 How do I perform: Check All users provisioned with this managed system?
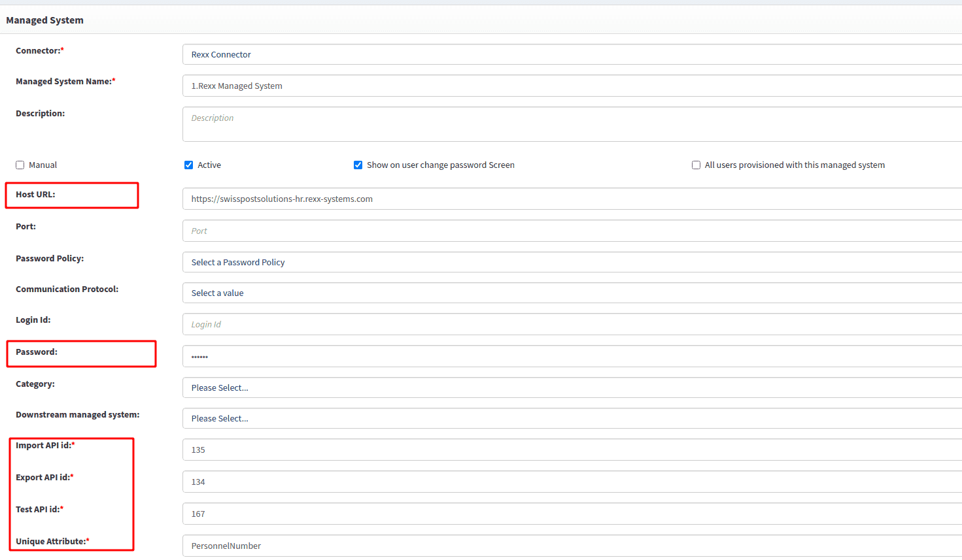tap(696, 165)
